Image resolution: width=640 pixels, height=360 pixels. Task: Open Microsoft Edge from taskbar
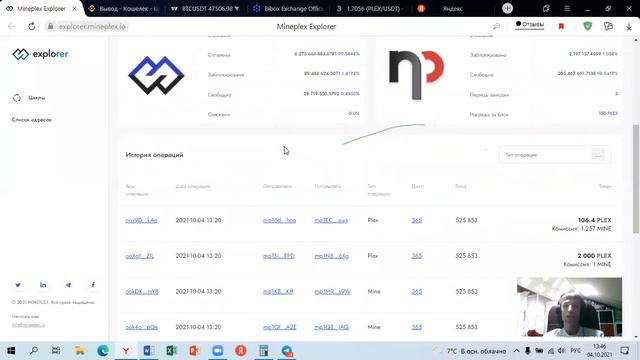coord(103,351)
